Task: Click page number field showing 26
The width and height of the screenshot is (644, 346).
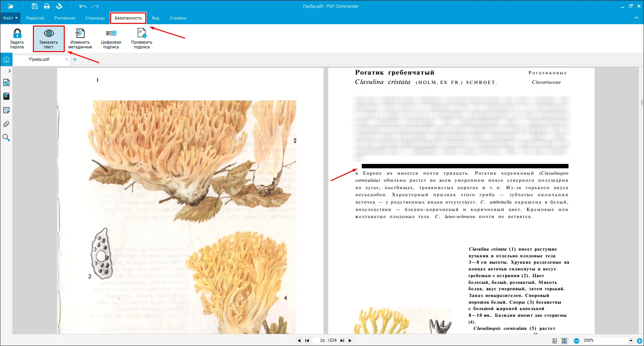Action: coord(319,341)
